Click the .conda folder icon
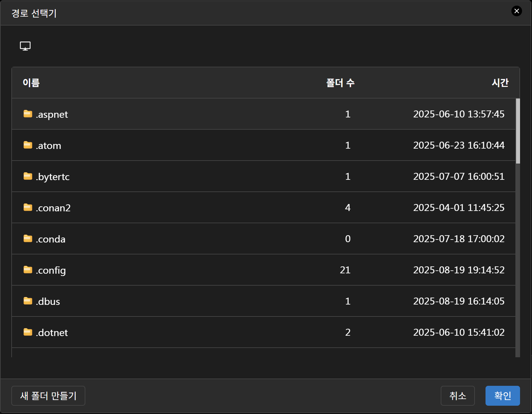532x414 pixels. 28,239
